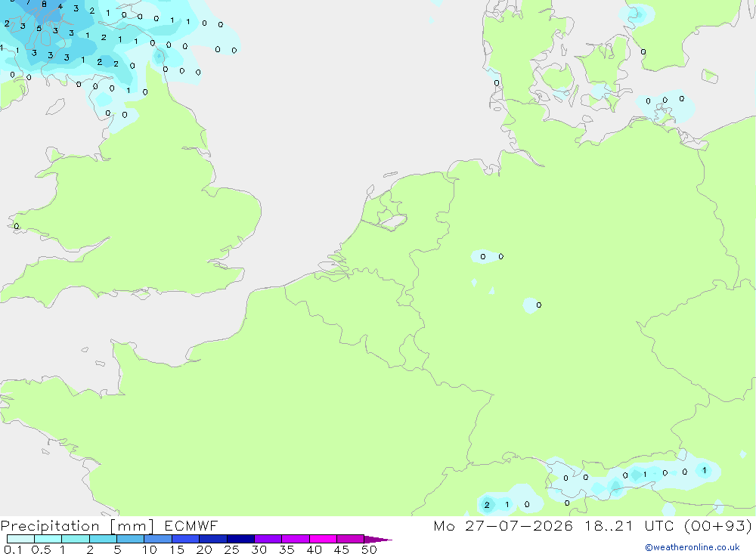Click the '50' legend scale label
The width and height of the screenshot is (756, 554).
pos(369,549)
